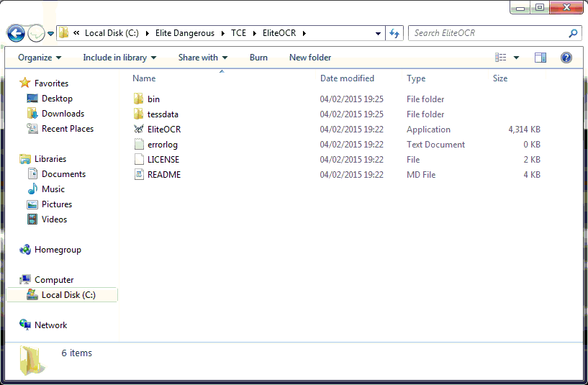Open recent pages dropdown next to Forward
The height and width of the screenshot is (385, 588).
coord(50,34)
